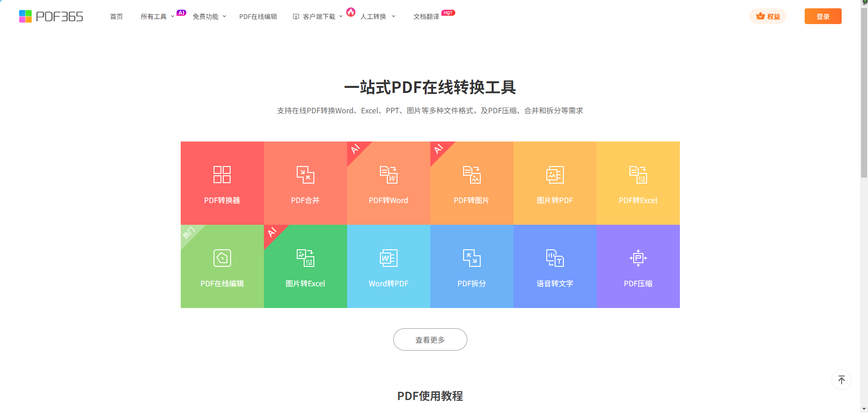This screenshot has width=868, height=413.
Task: Launch the PDF在线编辑 tile
Action: click(x=222, y=266)
